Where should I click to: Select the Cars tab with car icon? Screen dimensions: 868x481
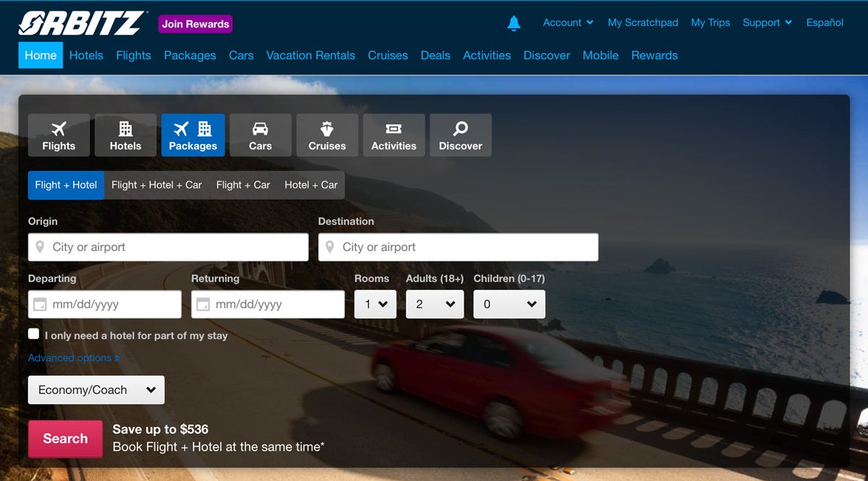pyautogui.click(x=260, y=135)
